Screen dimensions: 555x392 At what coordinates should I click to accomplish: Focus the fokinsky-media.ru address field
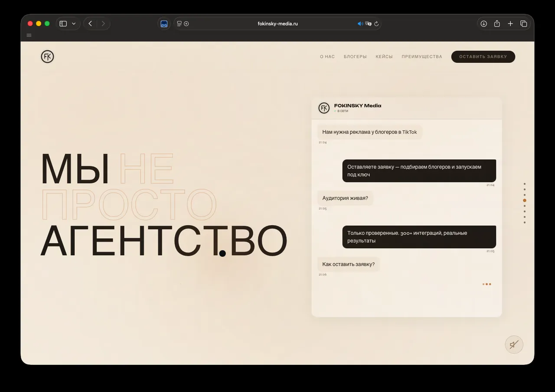tap(277, 24)
